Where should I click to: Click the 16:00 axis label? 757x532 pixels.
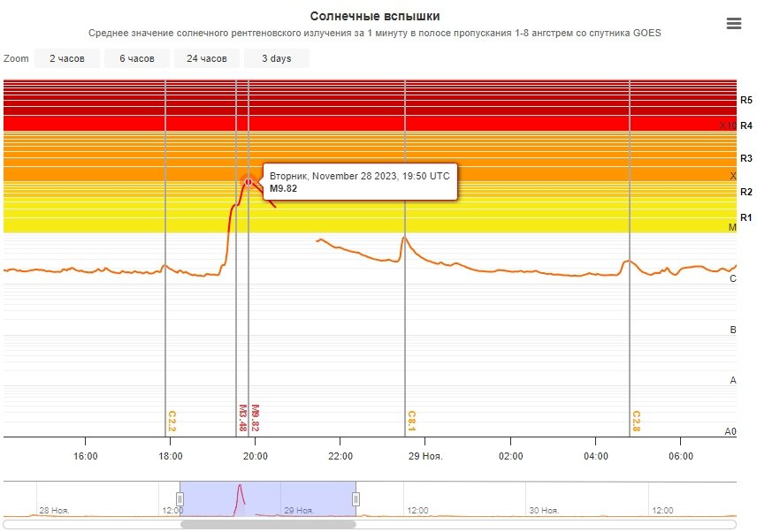pyautogui.click(x=86, y=456)
